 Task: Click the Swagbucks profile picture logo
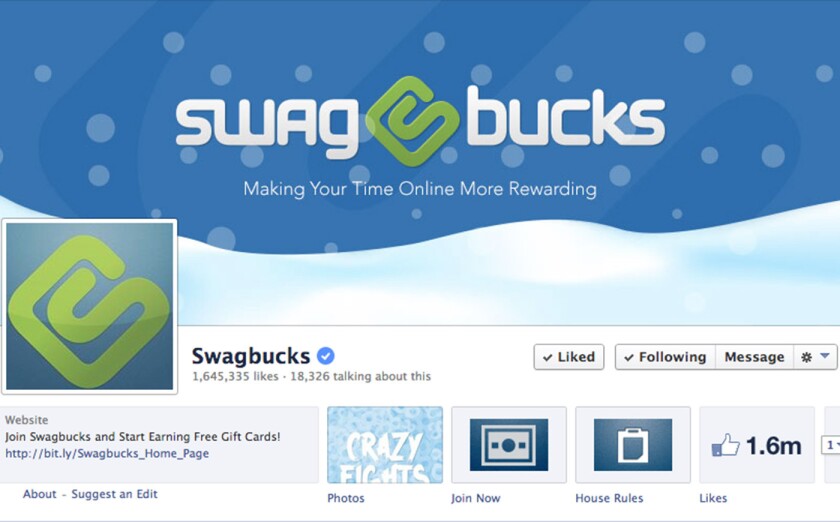coord(89,307)
